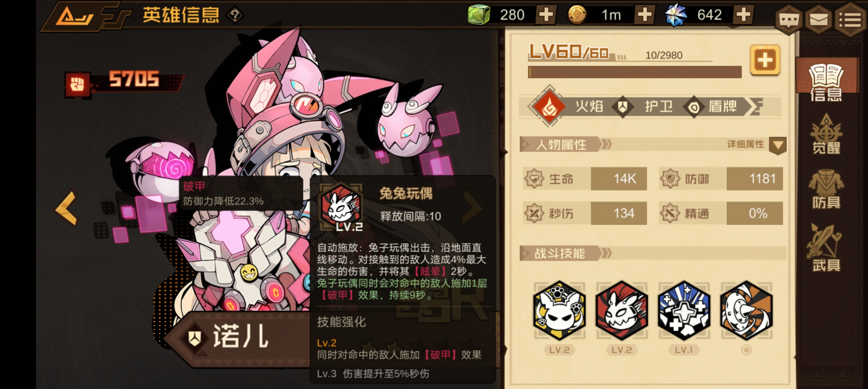Add more green cube currency

pos(546,15)
